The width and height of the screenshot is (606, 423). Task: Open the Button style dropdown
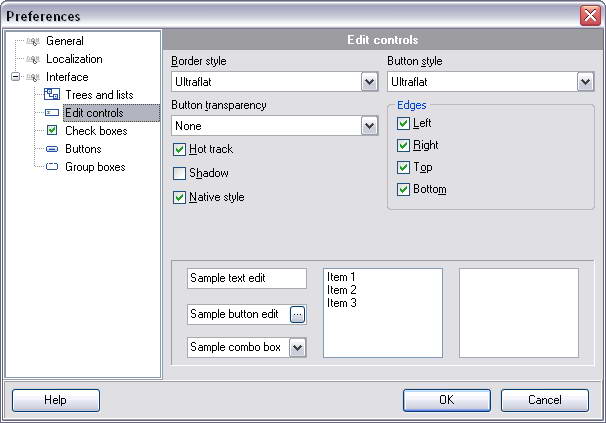click(x=585, y=81)
